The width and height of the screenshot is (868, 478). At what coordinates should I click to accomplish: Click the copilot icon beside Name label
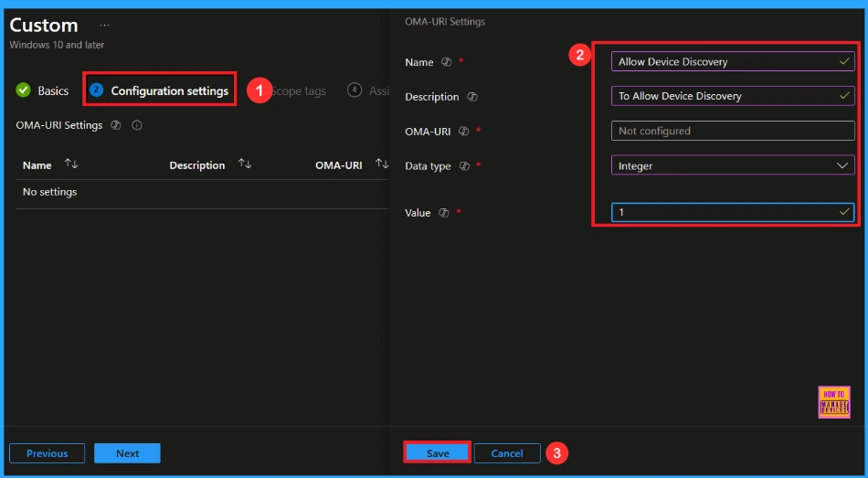click(x=446, y=62)
